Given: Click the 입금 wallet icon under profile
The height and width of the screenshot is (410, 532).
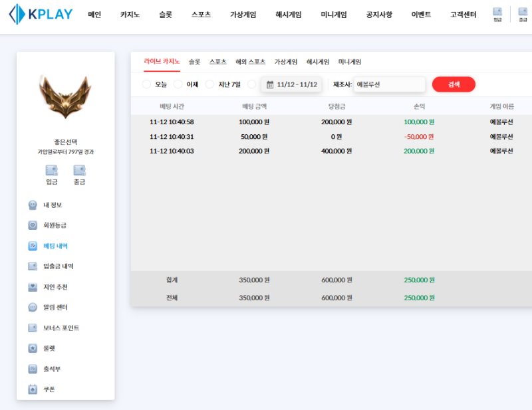Looking at the screenshot, I should pos(51,171).
